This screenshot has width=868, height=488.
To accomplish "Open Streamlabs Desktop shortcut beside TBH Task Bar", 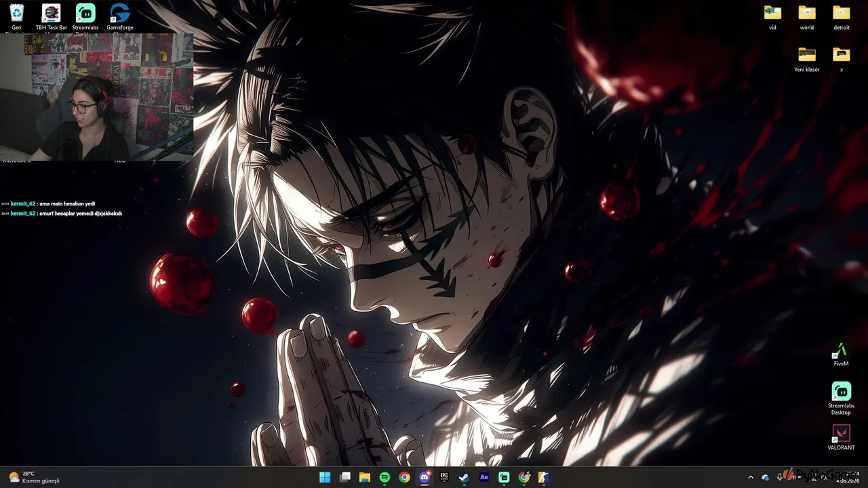I will [85, 16].
